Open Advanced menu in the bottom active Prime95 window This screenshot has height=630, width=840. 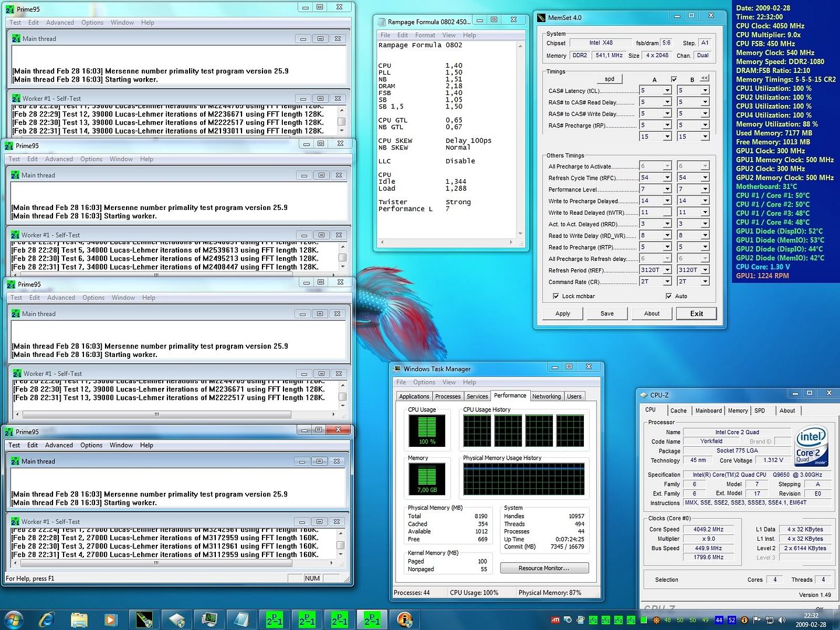(x=59, y=445)
